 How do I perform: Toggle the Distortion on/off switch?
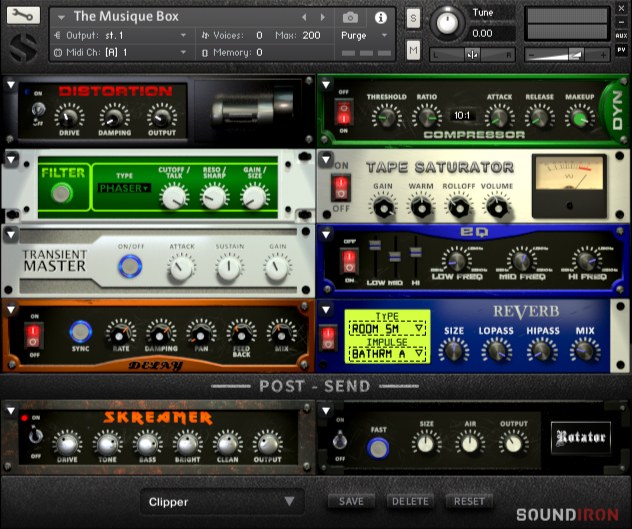(x=38, y=109)
